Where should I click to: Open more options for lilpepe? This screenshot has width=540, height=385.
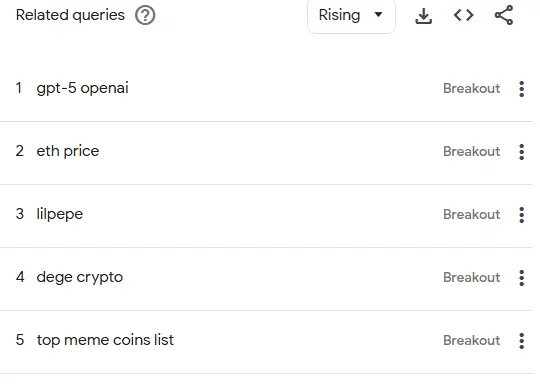click(x=521, y=215)
